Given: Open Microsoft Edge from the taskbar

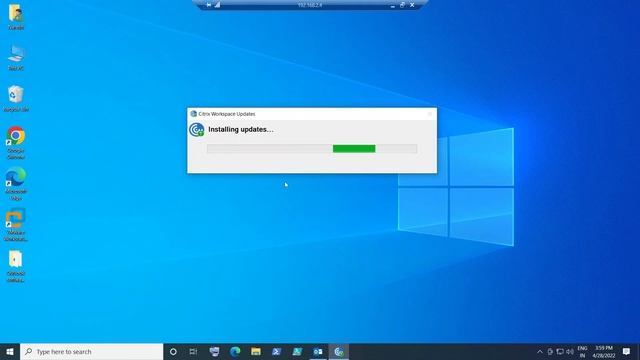Looking at the screenshot, I should tap(235, 351).
